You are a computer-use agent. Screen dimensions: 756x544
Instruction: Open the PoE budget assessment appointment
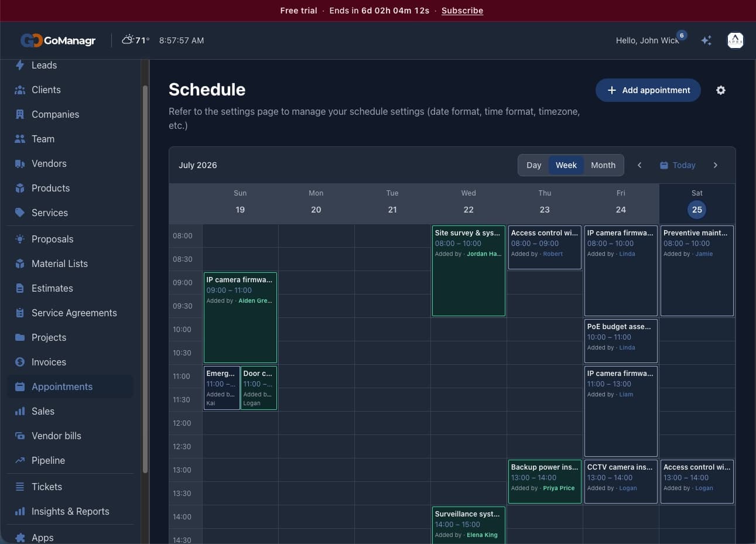tap(621, 341)
